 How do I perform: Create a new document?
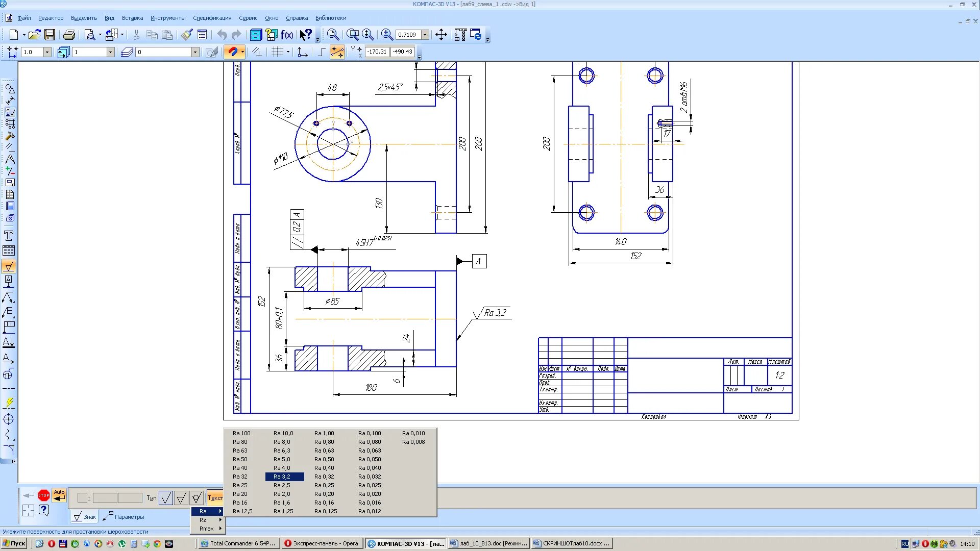14,35
